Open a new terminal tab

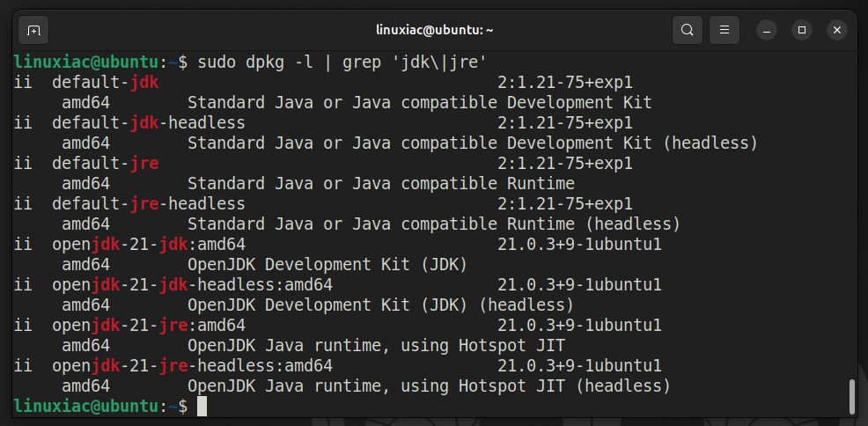click(x=33, y=30)
